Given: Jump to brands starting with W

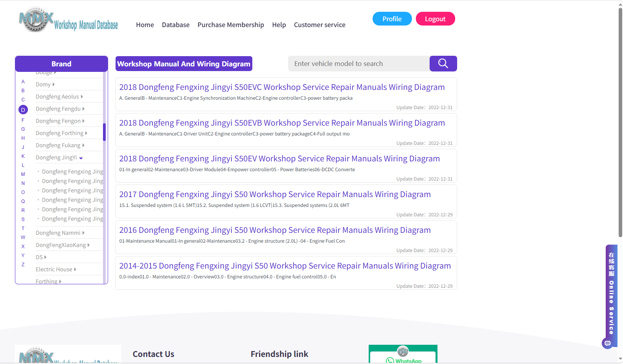Looking at the screenshot, I should point(23,238).
